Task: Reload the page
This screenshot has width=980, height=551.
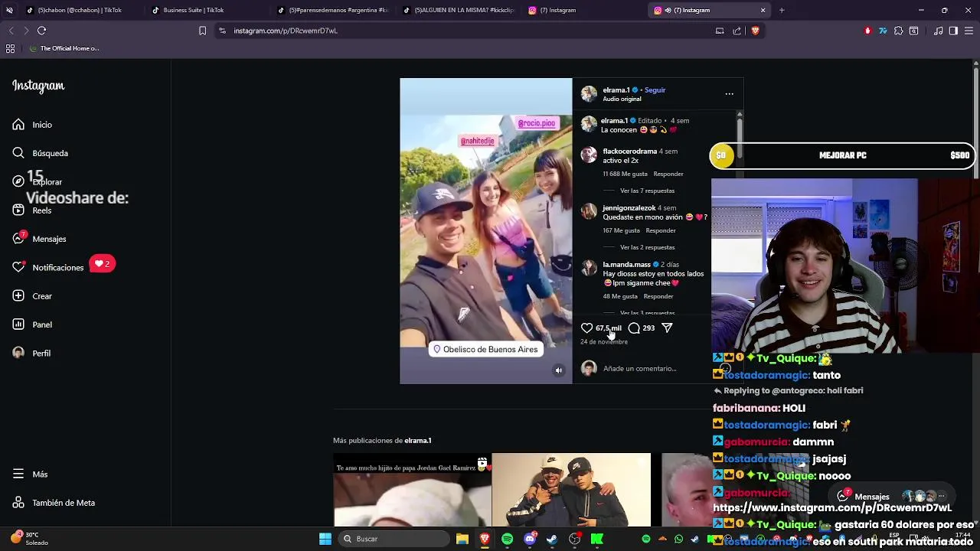Action: [41, 31]
